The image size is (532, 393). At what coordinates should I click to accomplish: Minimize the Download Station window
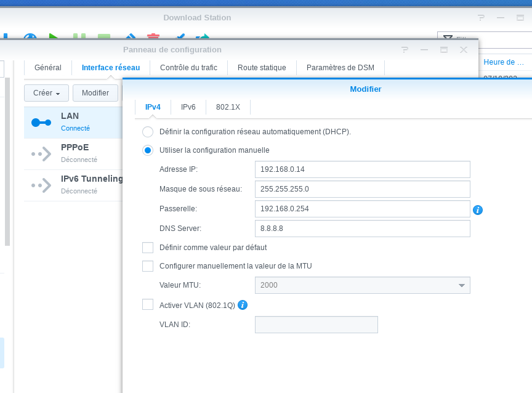click(501, 18)
